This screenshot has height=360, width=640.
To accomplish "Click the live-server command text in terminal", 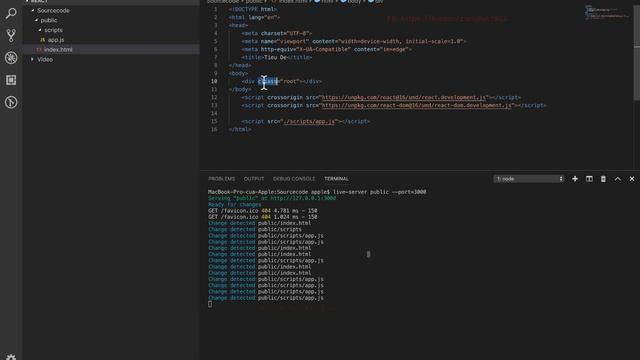I will coord(380,192).
